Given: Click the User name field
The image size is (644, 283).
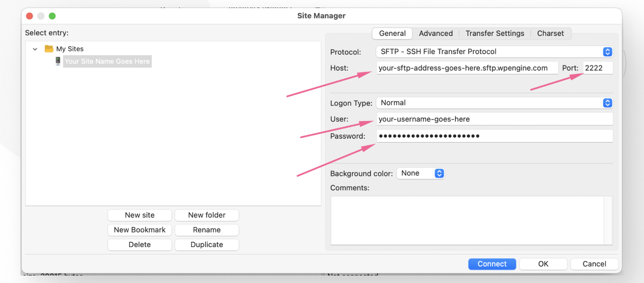Looking at the screenshot, I should [494, 119].
